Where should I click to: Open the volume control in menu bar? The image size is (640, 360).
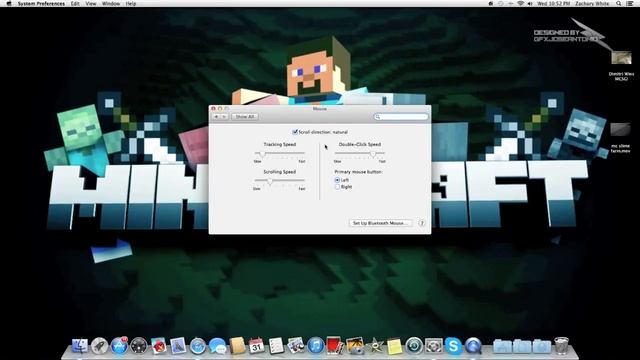click(530, 3)
